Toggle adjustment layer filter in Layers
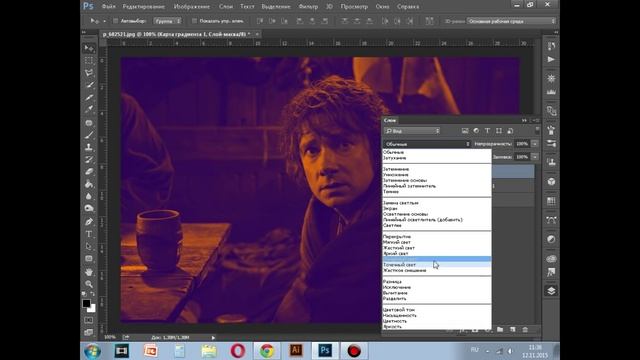 (x=476, y=131)
